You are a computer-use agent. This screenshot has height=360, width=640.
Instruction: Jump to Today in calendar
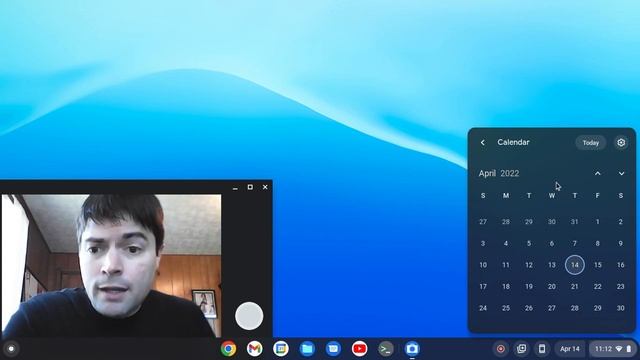pyautogui.click(x=591, y=143)
